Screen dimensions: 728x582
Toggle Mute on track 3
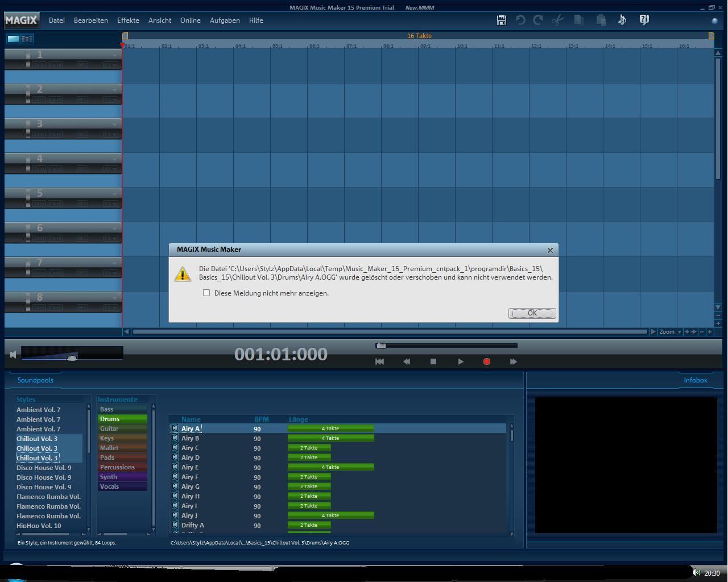point(55,134)
